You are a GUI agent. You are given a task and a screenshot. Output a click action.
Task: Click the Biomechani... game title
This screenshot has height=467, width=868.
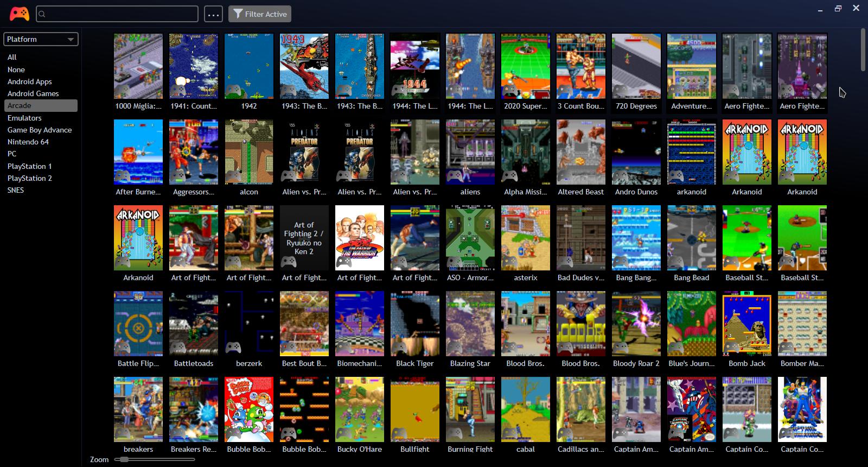pos(360,363)
